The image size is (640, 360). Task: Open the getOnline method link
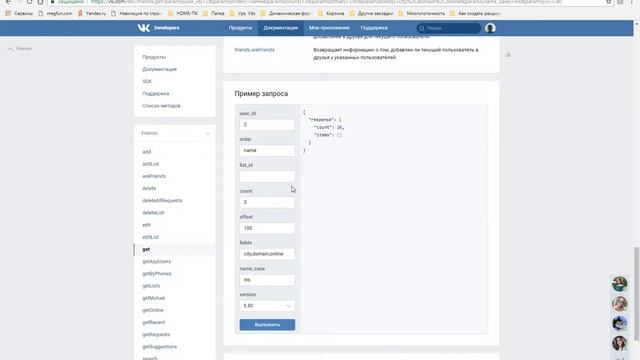click(153, 310)
